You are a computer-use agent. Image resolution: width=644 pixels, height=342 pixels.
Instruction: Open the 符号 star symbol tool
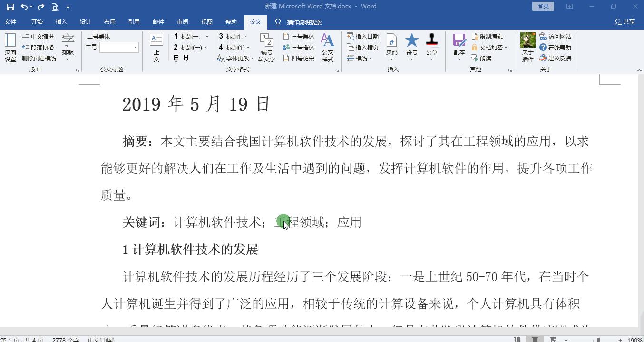click(x=411, y=46)
